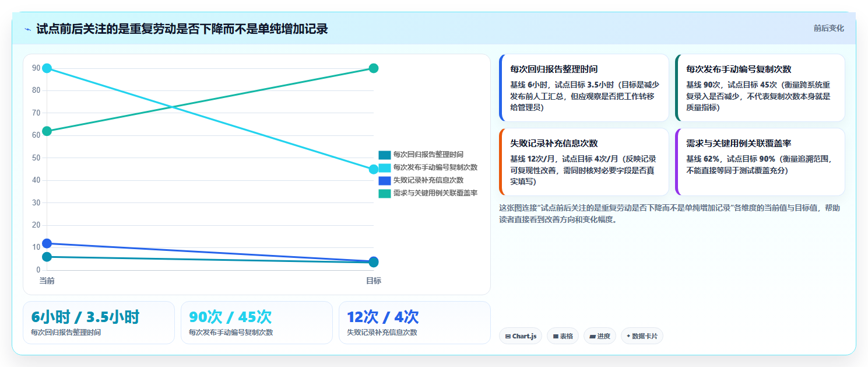Screen dimensions: 868x367
Task: Open the 每次回归报告整理时间 info card heading
Action: pyautogui.click(x=554, y=69)
